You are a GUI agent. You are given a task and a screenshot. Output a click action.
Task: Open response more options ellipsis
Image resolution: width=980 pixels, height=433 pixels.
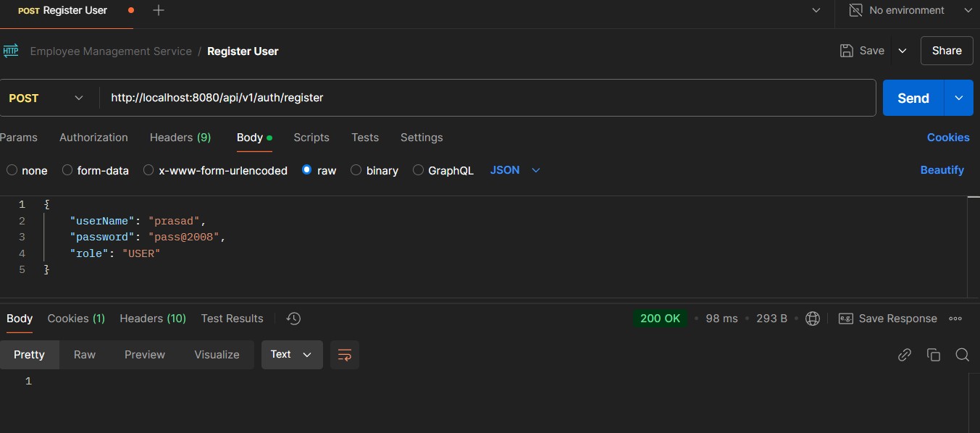(955, 319)
